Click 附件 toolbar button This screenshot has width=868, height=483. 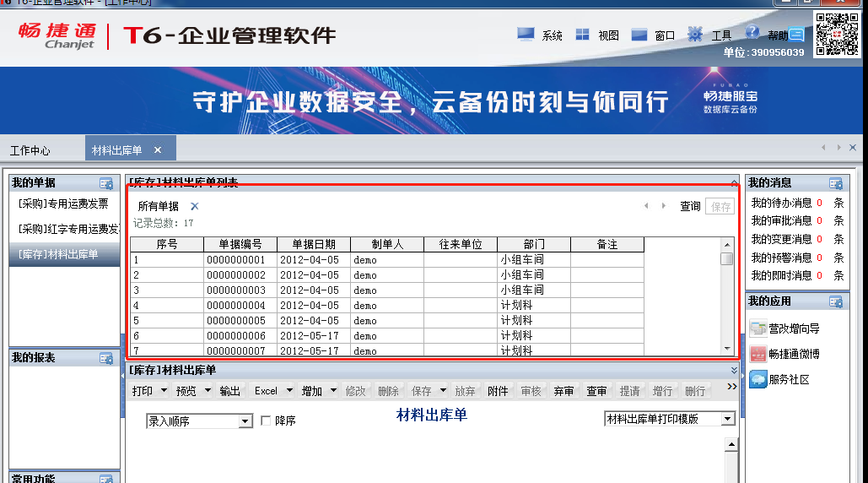(498, 391)
